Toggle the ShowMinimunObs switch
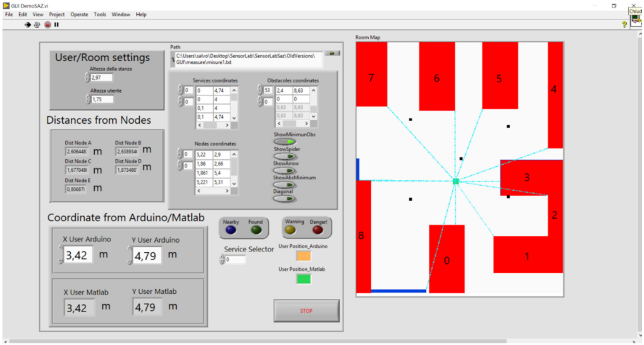 click(285, 142)
